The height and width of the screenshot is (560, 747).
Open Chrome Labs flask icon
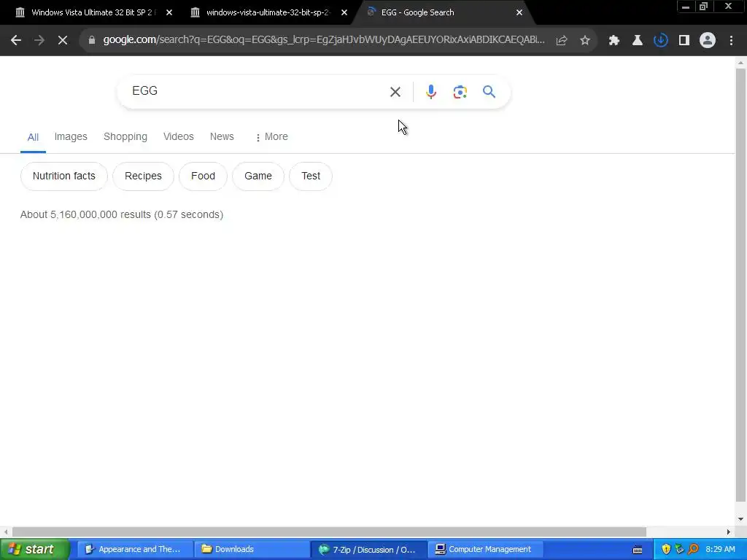tap(638, 41)
